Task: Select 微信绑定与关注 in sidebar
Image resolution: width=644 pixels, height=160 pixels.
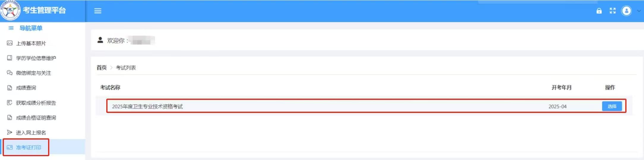Action: coord(33,73)
